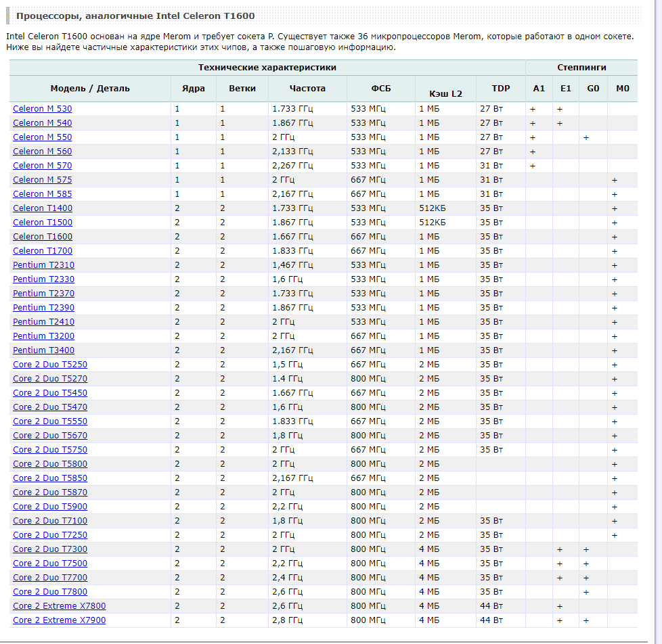Click the Core 2 Duo T7800 link
662x644 pixels.
(50, 592)
